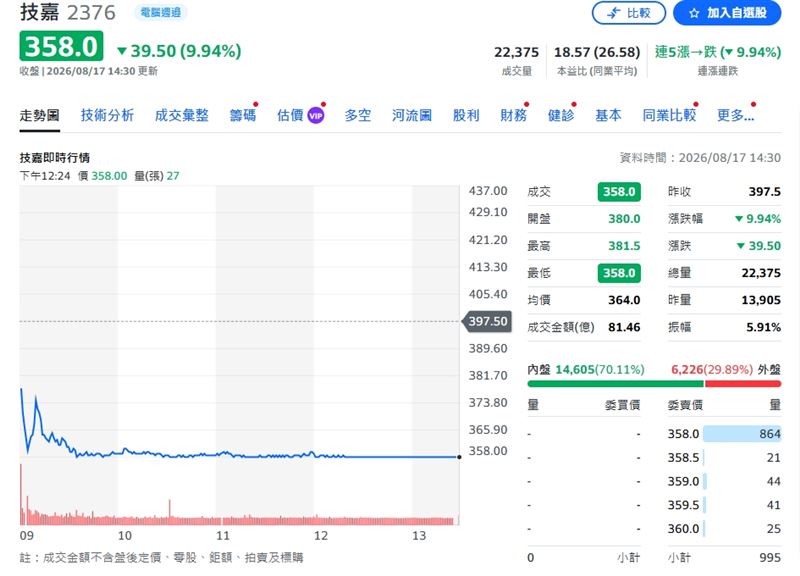Click the 昨收 397.5 value
This screenshot has width=800, height=576.
pyautogui.click(x=764, y=192)
